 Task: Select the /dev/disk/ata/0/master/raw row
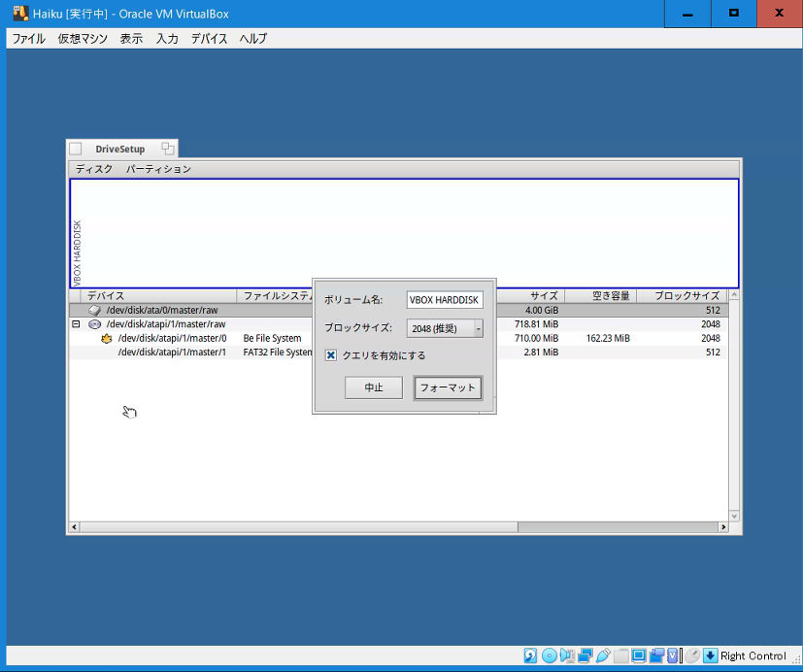pos(398,310)
